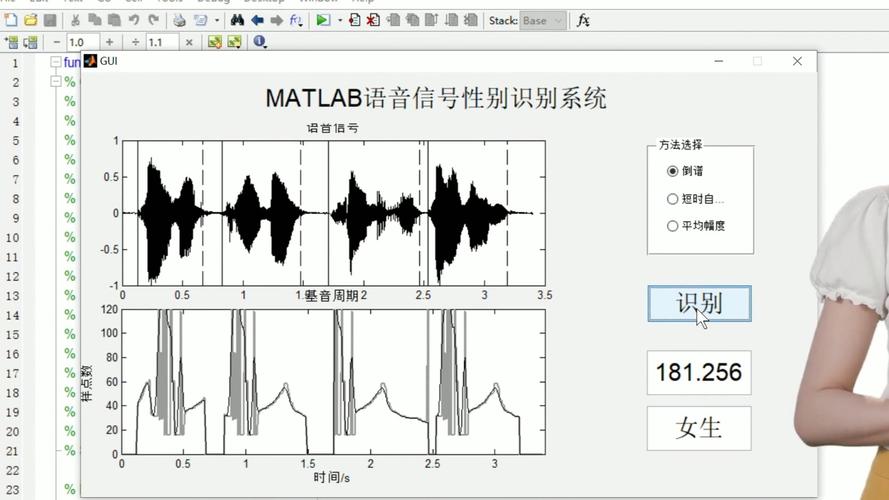889x500 pixels.
Task: Divide value with the ÷ button
Action: tap(136, 42)
